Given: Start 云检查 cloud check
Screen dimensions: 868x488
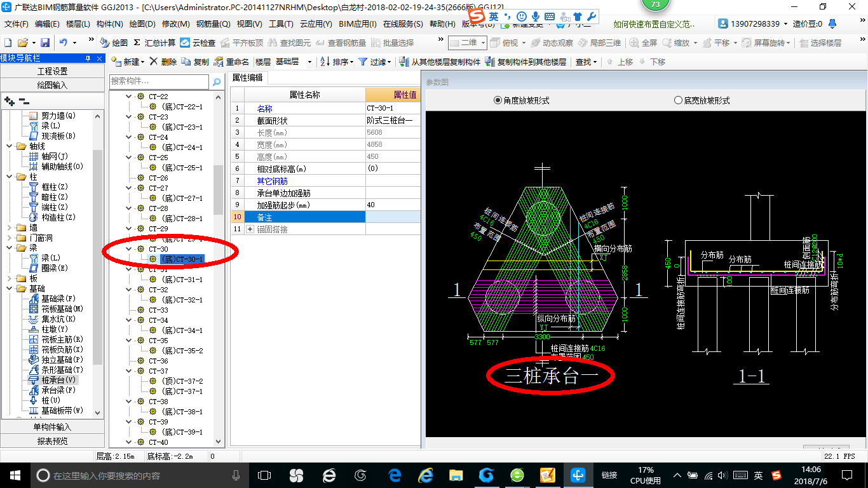Looking at the screenshot, I should click(198, 43).
